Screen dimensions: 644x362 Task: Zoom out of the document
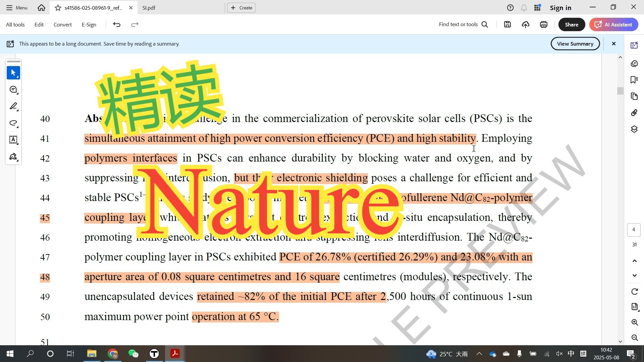[634, 338]
